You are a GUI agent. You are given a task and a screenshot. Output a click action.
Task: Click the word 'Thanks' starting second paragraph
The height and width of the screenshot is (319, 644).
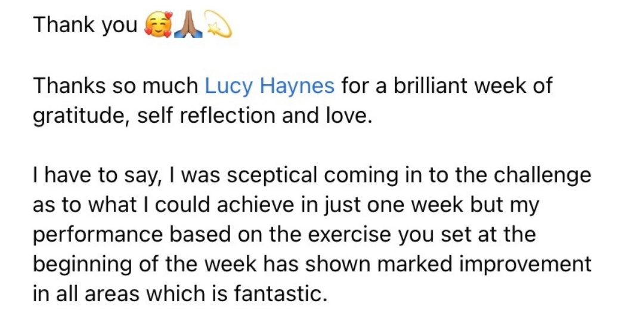pyautogui.click(x=69, y=86)
